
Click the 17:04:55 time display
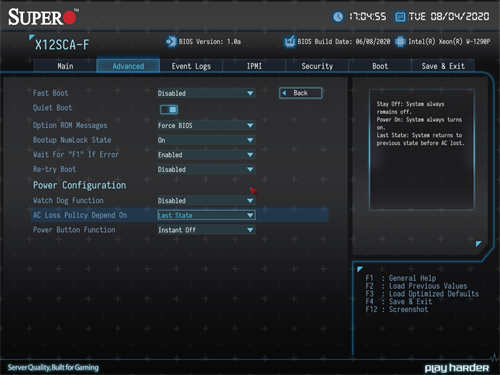click(x=367, y=16)
